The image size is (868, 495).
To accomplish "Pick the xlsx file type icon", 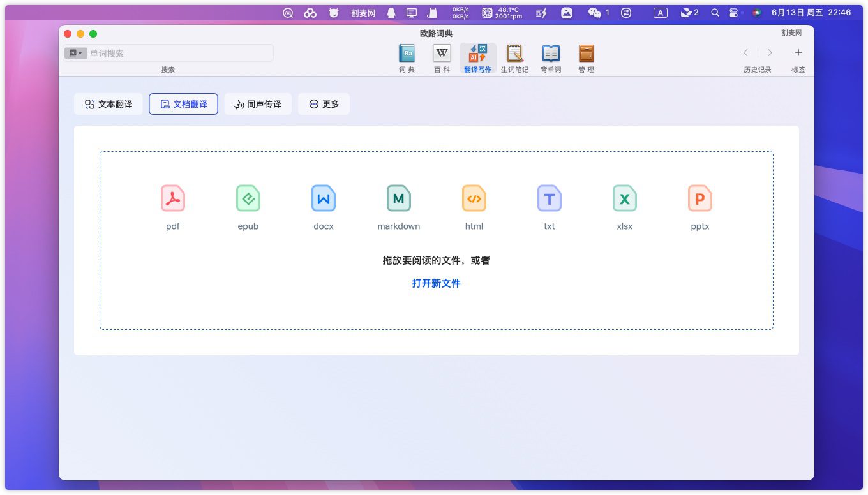I will coord(625,198).
